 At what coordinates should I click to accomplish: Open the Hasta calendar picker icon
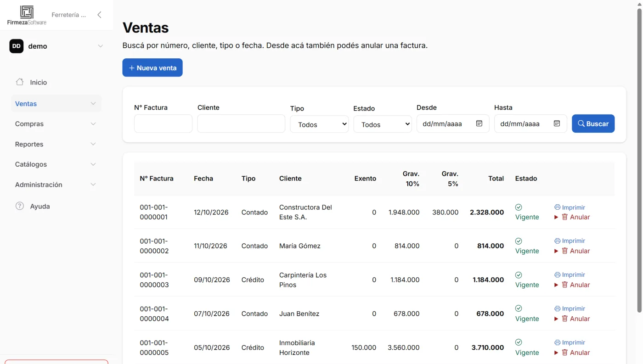point(557,123)
